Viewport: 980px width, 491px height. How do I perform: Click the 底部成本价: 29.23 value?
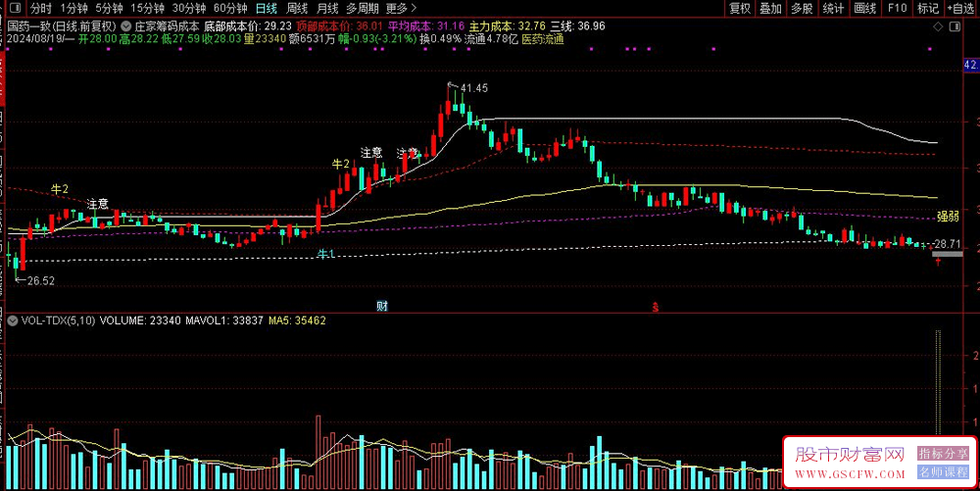point(248,26)
